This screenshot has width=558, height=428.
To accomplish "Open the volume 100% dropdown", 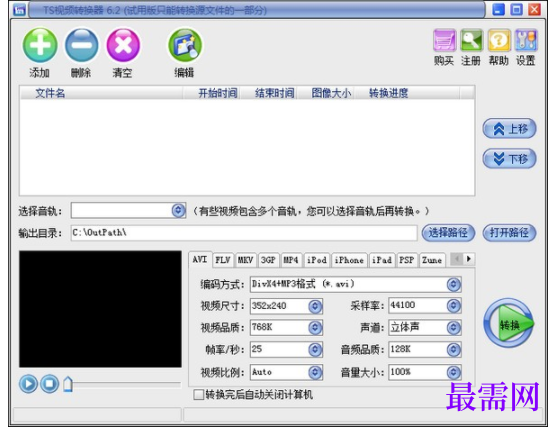I will point(453,372).
